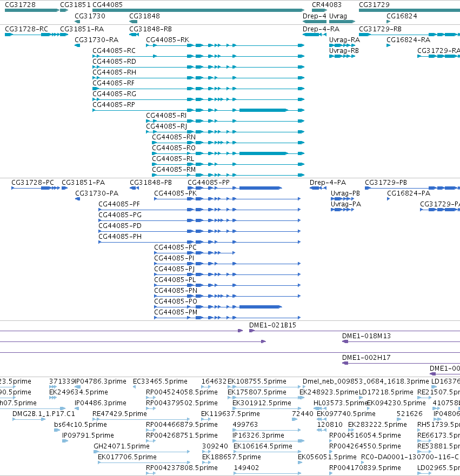Select transcript CG44085-RG

198,99
